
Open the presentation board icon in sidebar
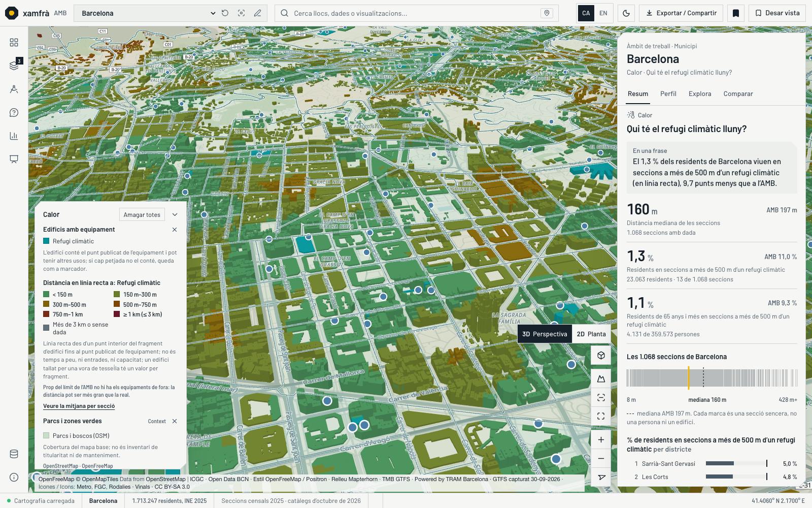[14, 159]
